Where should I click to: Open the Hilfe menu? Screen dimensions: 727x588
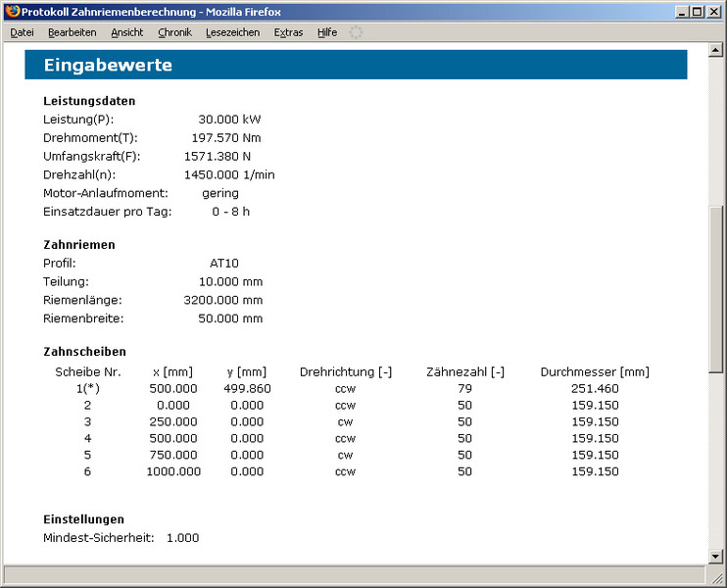[x=326, y=32]
